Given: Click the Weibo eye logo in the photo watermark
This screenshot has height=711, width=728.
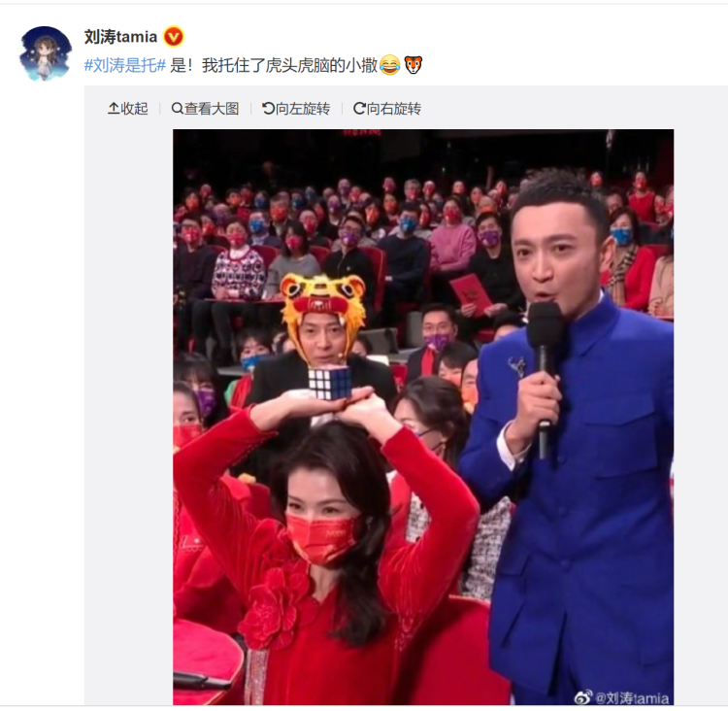Looking at the screenshot, I should coord(583,697).
